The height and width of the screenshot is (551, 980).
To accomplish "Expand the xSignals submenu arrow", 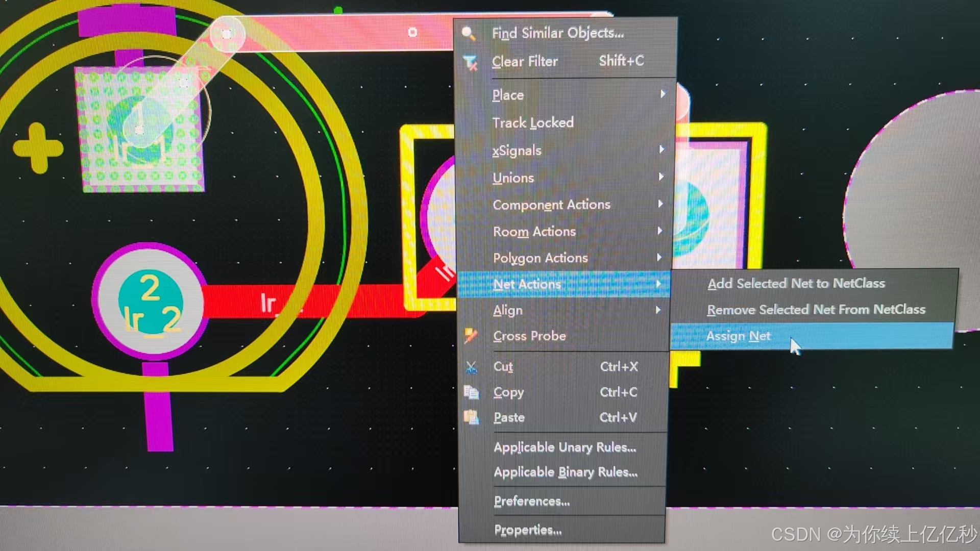I will (x=661, y=149).
